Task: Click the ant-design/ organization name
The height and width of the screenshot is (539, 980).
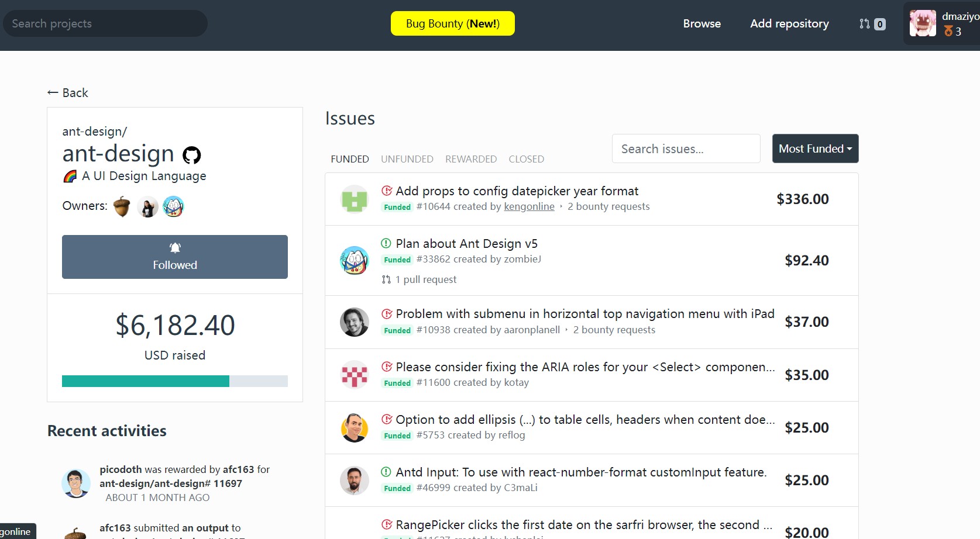Action: point(95,132)
